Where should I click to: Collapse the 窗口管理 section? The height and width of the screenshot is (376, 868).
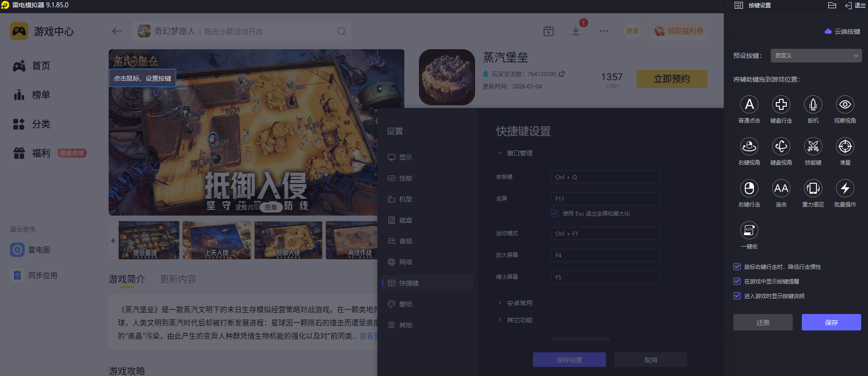point(500,153)
